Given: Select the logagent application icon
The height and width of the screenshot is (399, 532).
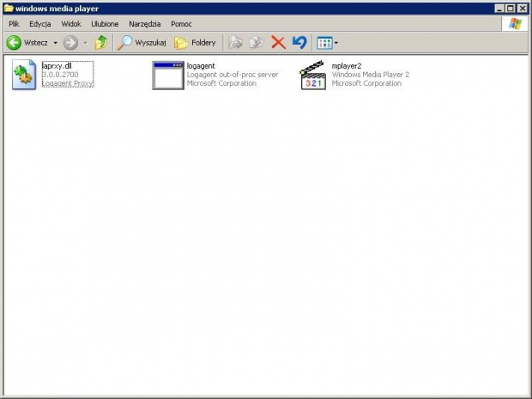Looking at the screenshot, I should [168, 76].
